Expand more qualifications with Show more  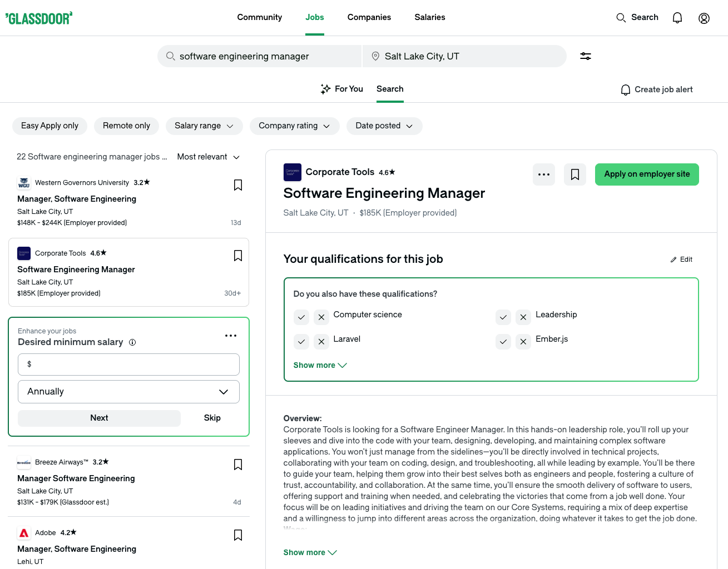pyautogui.click(x=320, y=365)
